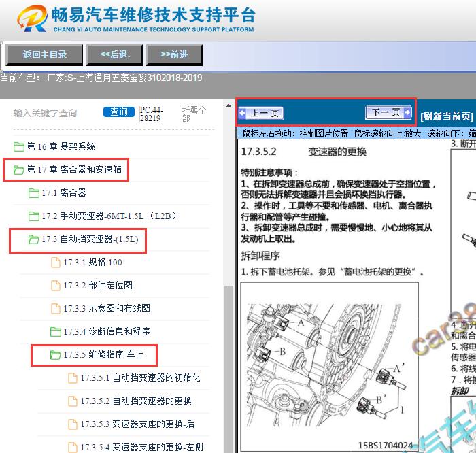476x453 pixels.
Task: Open 17.3.5.3 变速器支座的更换-后
Action: pos(137,424)
